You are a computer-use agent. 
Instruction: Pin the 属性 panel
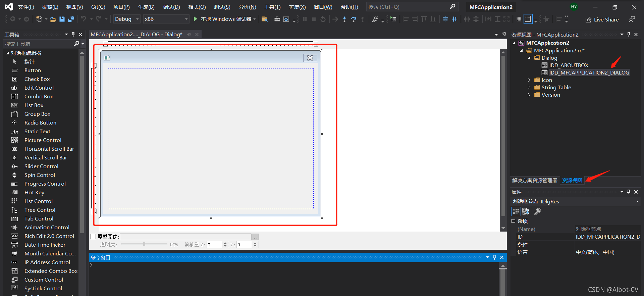[629, 192]
